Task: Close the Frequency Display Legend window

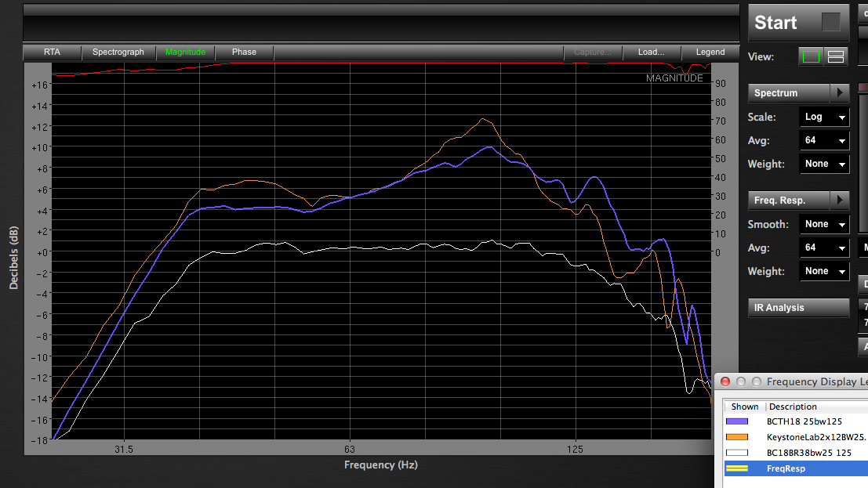Action: (x=725, y=381)
